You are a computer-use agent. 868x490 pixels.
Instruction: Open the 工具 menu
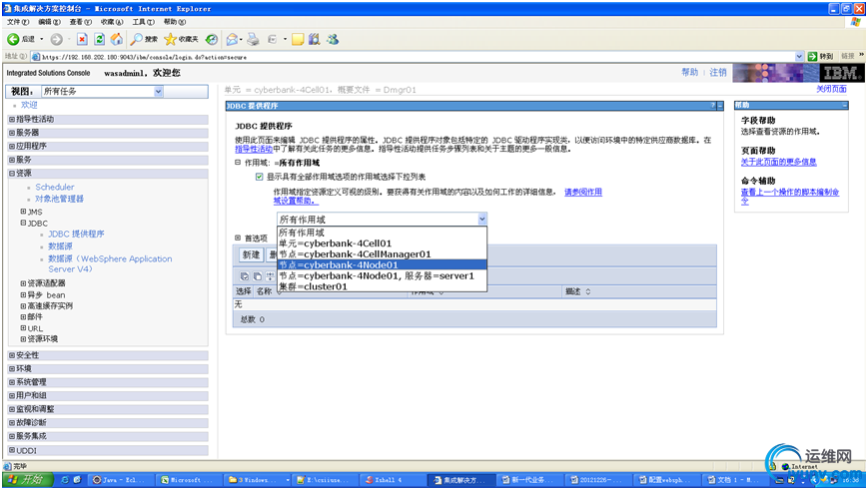pos(144,22)
